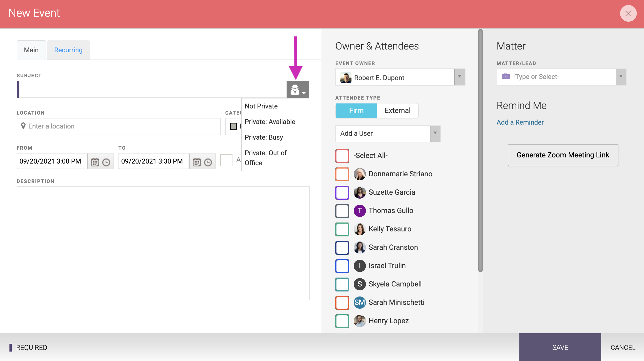This screenshot has height=361, width=644.
Task: Click into the Subject field
Action: pos(153,89)
